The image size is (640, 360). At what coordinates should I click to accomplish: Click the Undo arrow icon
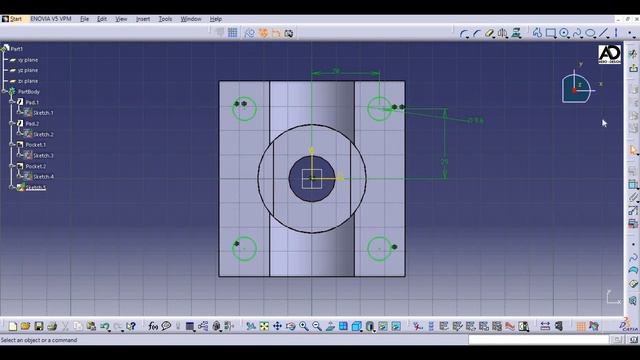pyautogui.click(x=104, y=326)
